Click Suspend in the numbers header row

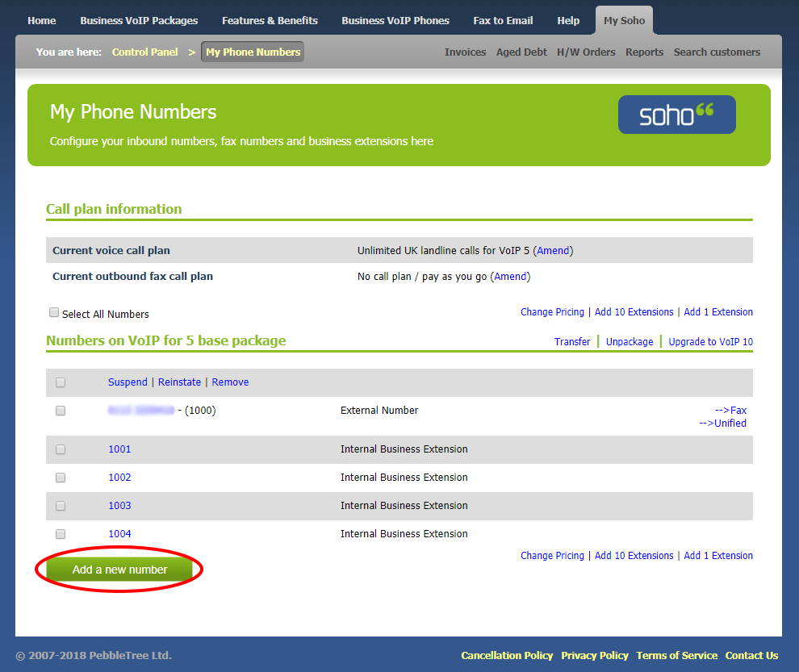click(128, 382)
